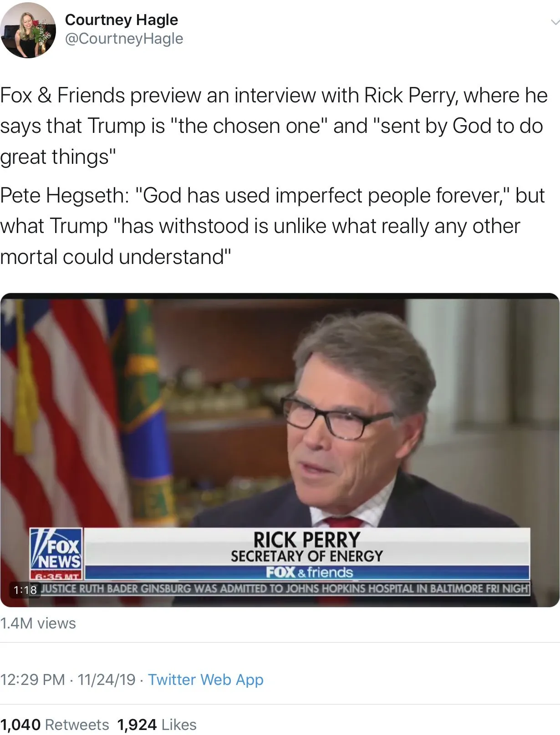View the 1,040 Retweets list
Viewport: 560px width, 735px height.
(55, 725)
